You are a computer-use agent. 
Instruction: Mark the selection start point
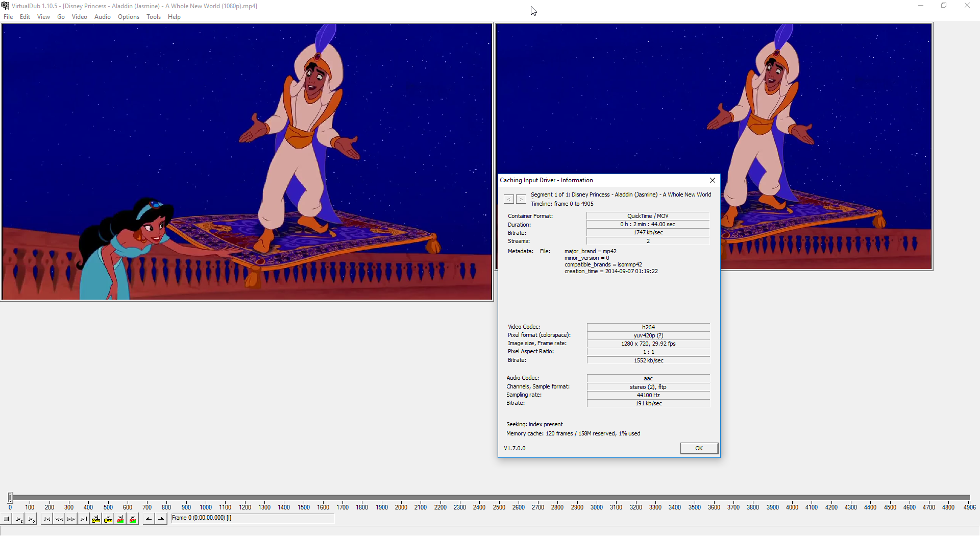tap(149, 519)
